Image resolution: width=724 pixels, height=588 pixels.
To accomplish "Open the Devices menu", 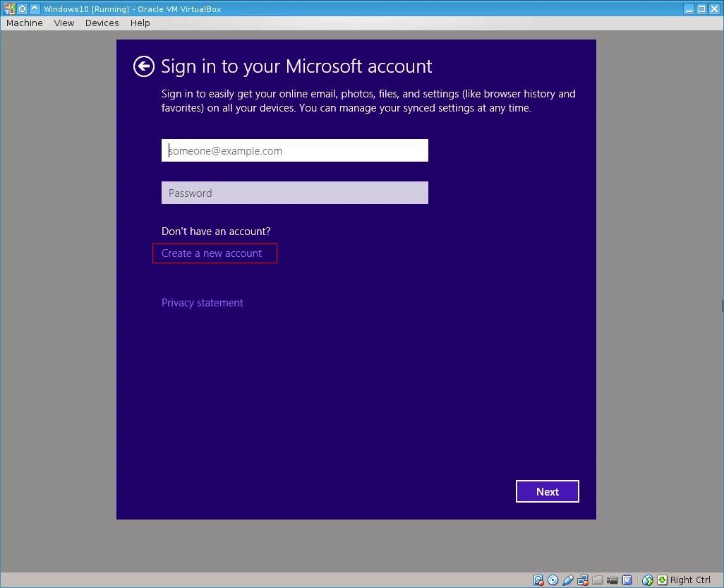I will point(102,23).
